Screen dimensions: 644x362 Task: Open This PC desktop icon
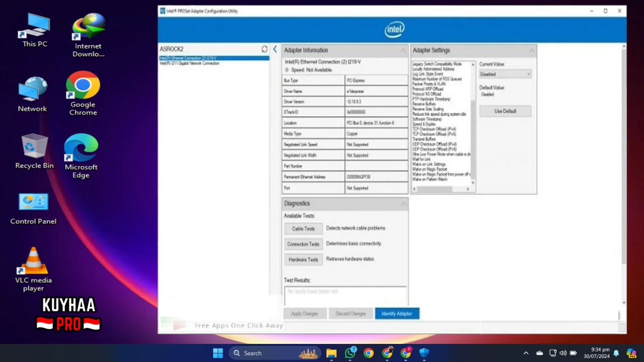point(35,30)
